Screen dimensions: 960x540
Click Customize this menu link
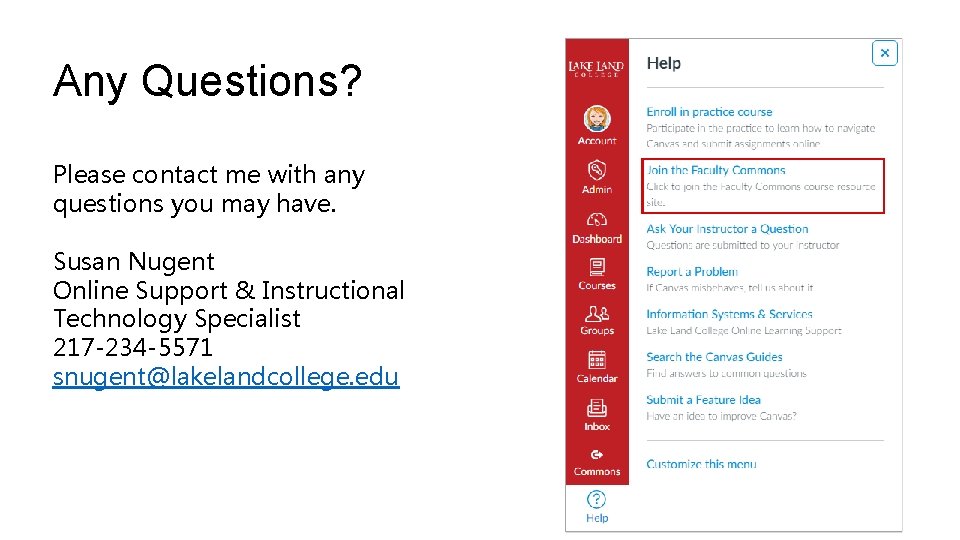[x=701, y=464]
